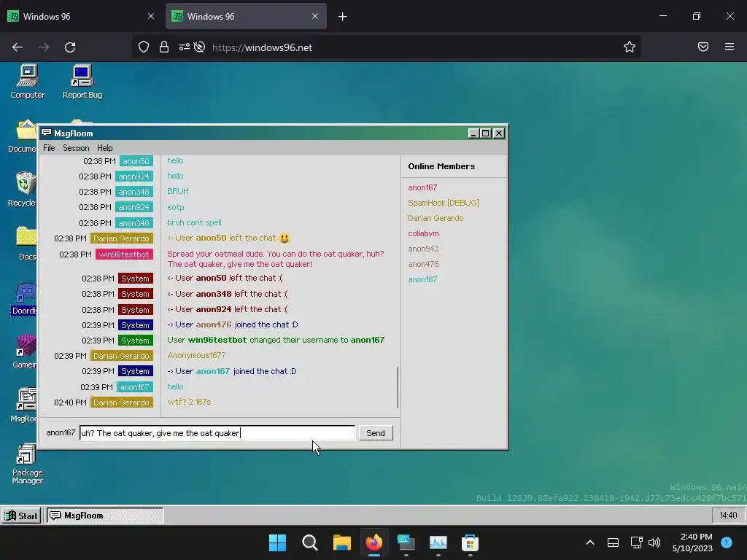Image resolution: width=747 pixels, height=560 pixels.
Task: Open the Session menu in MsgRoom
Action: pos(76,148)
